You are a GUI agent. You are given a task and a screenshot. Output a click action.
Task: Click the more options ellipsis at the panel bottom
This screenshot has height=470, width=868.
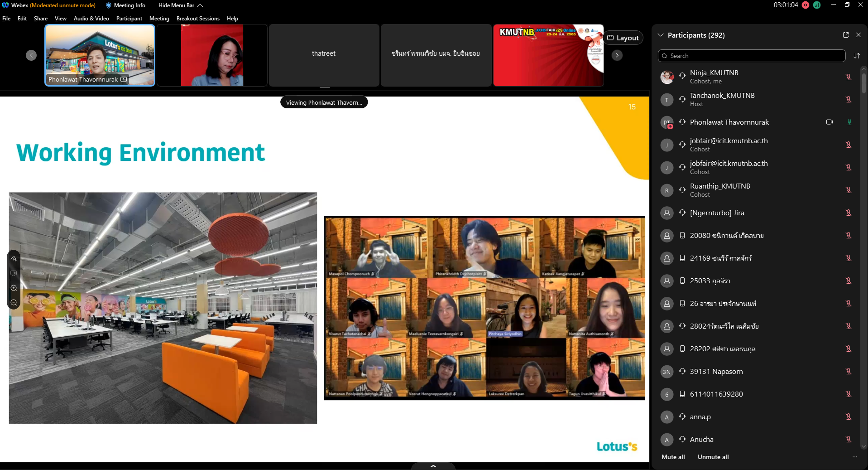point(855,457)
